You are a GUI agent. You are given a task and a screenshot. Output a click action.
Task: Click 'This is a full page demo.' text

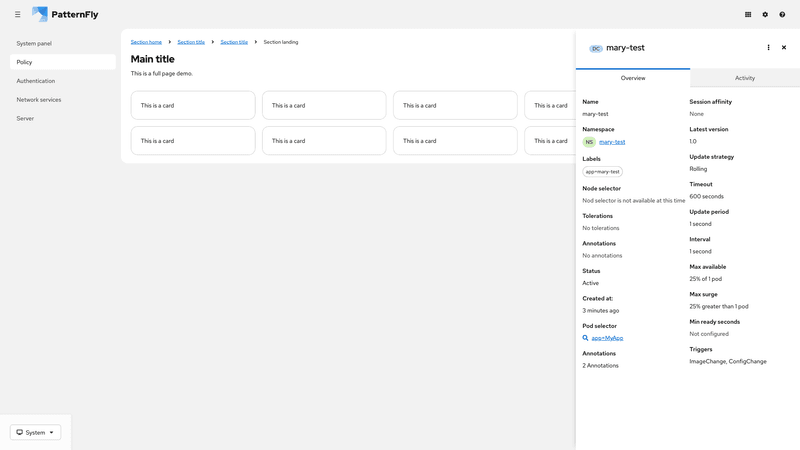162,73
